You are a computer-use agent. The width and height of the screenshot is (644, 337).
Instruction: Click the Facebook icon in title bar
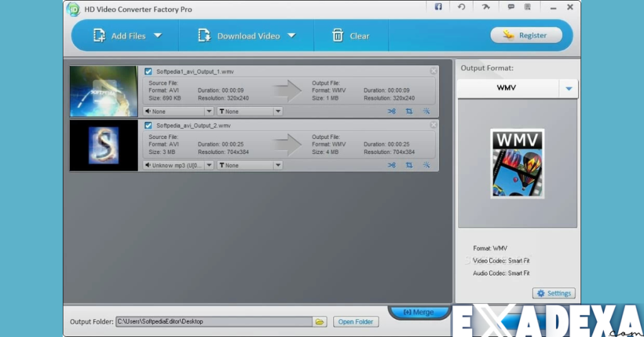(x=438, y=7)
